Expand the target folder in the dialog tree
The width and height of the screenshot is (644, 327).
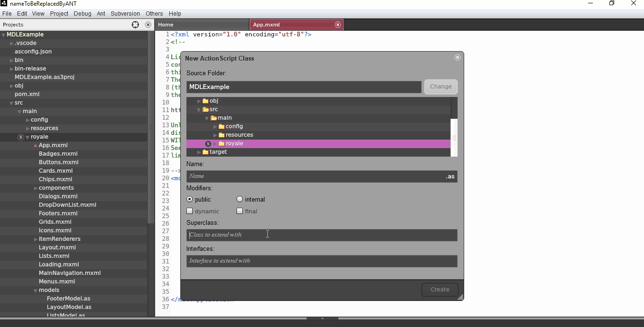tap(198, 152)
